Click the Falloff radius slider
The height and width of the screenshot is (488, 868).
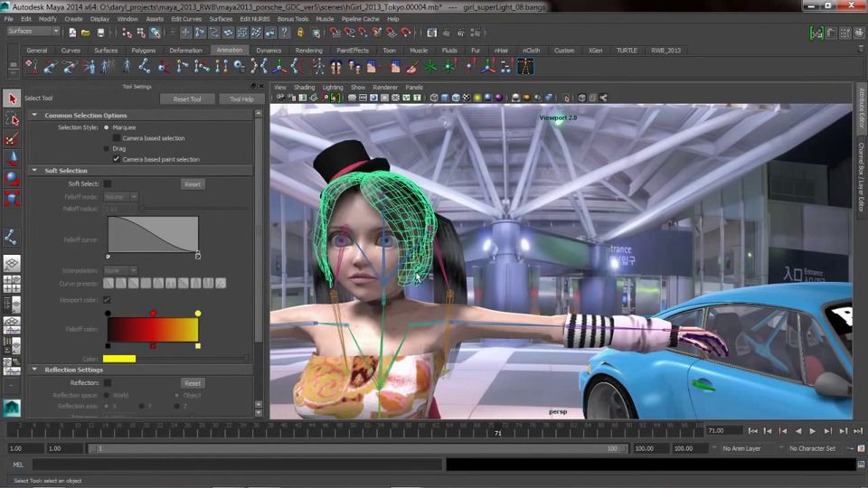point(193,209)
